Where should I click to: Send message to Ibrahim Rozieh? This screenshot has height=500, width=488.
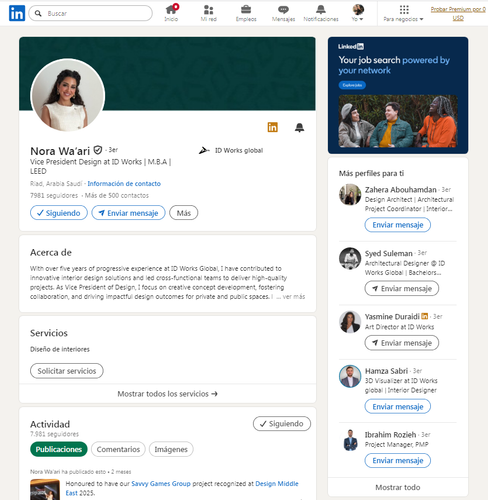tap(398, 461)
